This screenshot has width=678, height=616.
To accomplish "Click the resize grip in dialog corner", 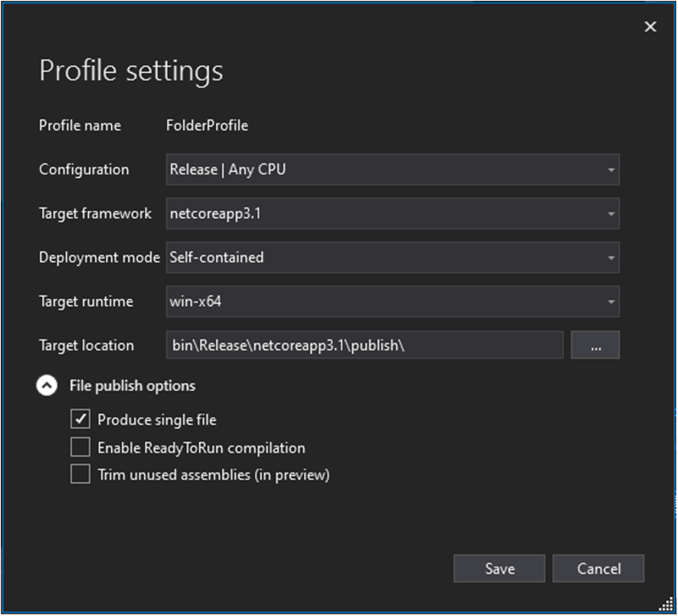I will 666,604.
